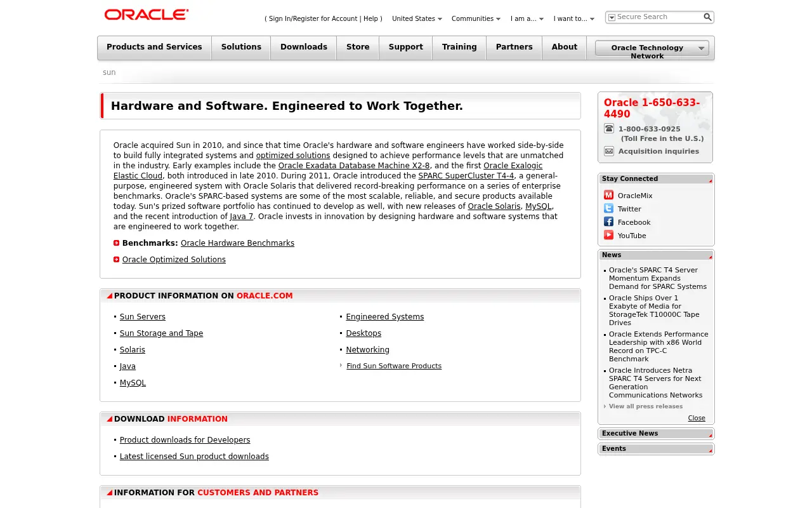The width and height of the screenshot is (812, 508).
Task: View all press releases
Action: point(646,406)
